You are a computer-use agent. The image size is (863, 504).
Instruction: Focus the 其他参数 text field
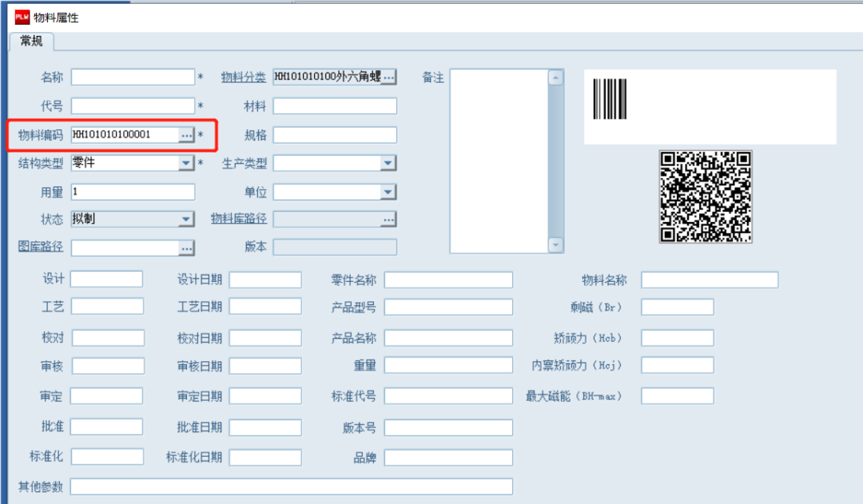pyautogui.click(x=292, y=486)
